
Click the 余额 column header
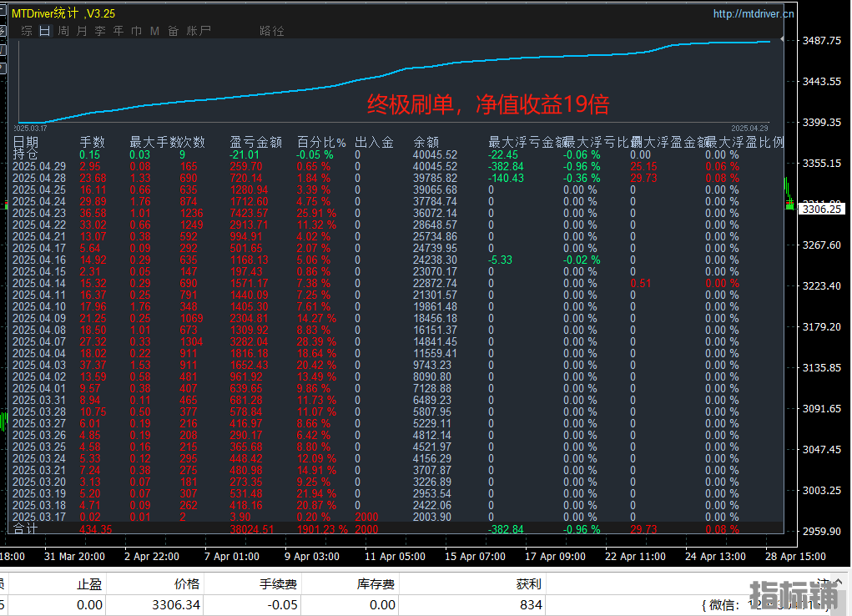pos(426,143)
